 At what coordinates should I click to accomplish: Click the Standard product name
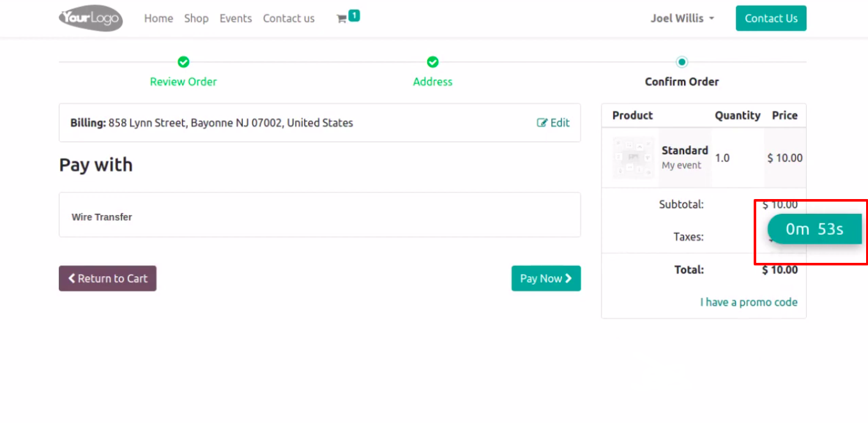point(685,151)
